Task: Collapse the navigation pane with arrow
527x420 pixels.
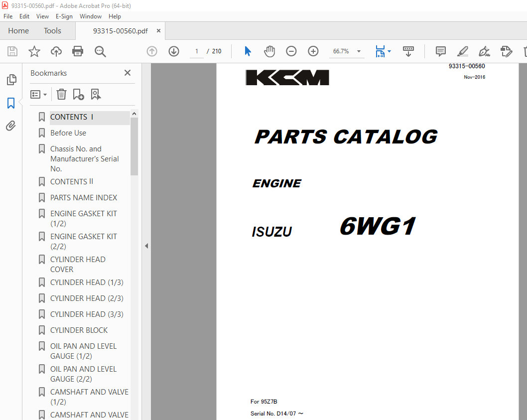Action: pos(146,246)
